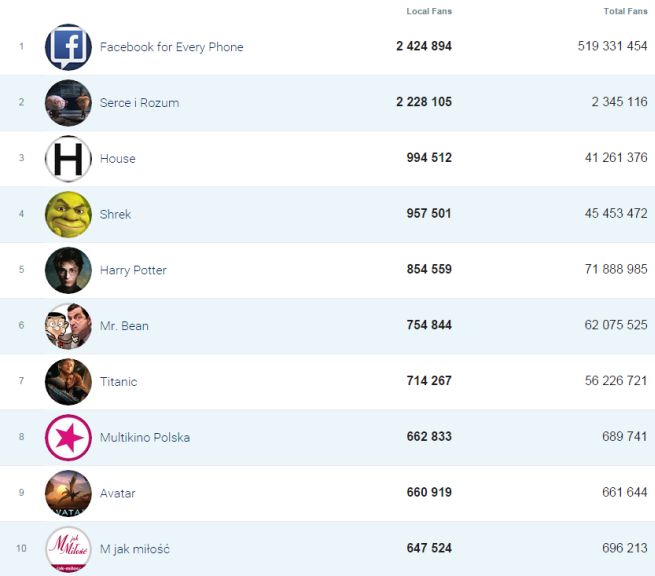Open the Harry Potter page name link
This screenshot has width=655, height=576.
click(x=133, y=270)
